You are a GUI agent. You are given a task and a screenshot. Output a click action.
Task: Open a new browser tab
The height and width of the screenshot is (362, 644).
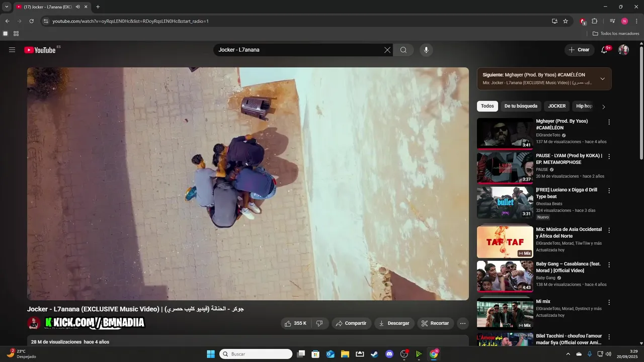98,7
